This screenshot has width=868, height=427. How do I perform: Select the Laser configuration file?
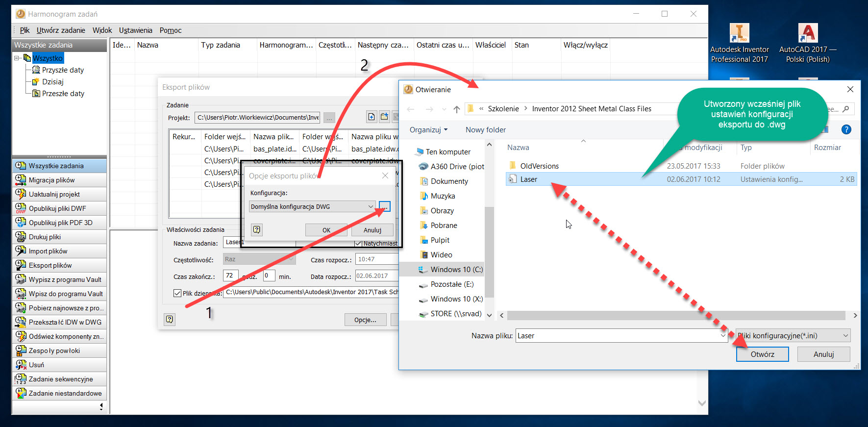coord(528,179)
